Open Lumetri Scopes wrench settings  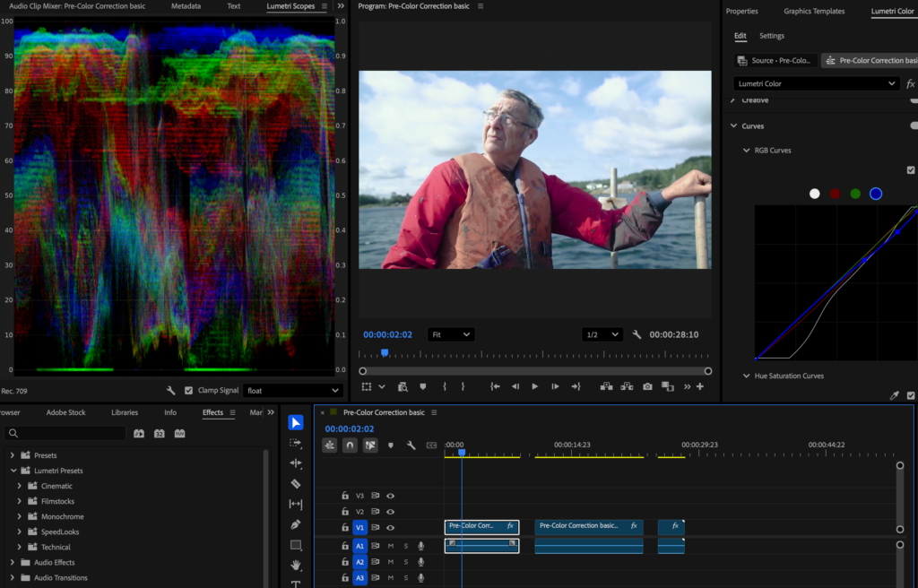click(x=170, y=391)
